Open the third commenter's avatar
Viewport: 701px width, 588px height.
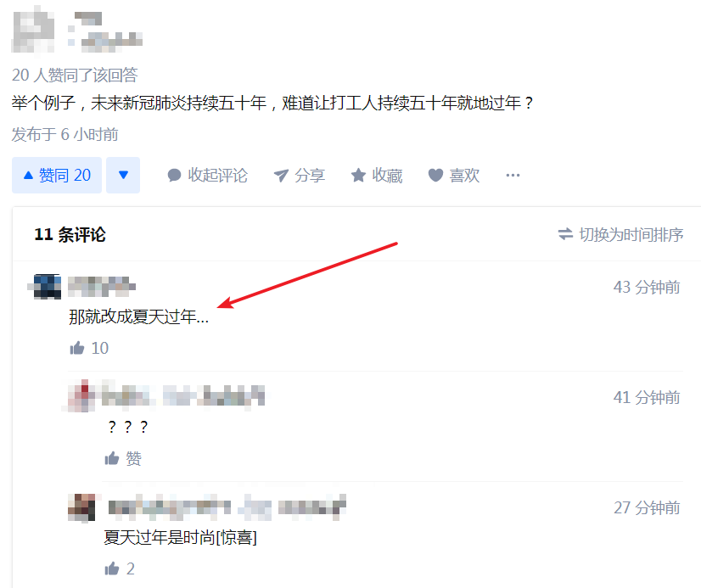pos(81,507)
